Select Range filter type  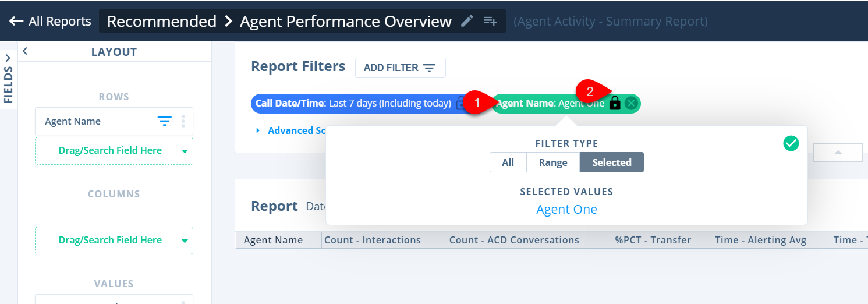[x=553, y=162]
